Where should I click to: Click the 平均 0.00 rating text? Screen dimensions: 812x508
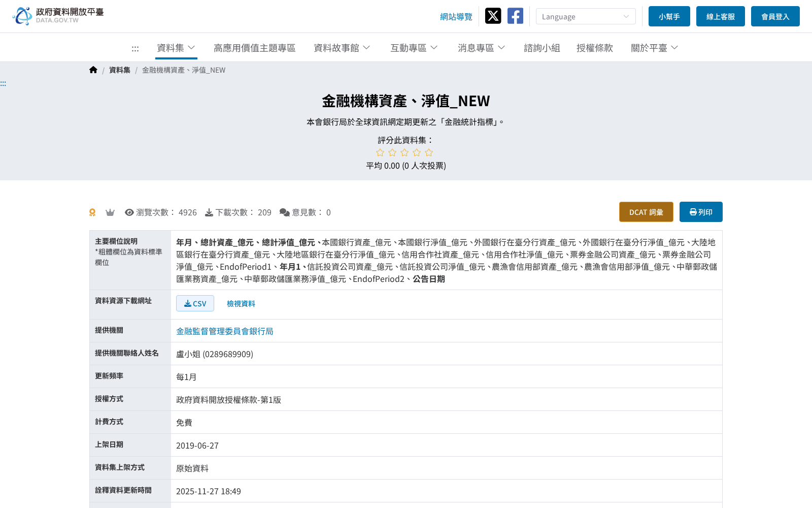[406, 166]
